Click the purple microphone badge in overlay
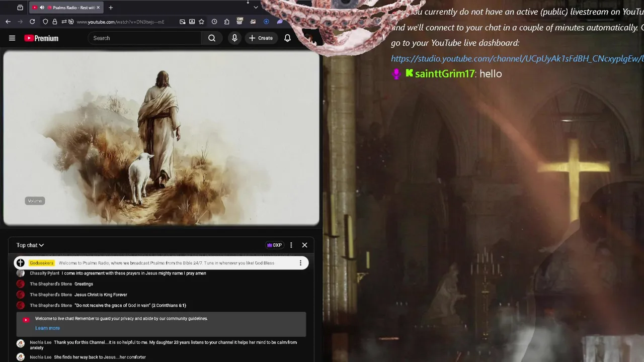This screenshot has width=644, height=362. click(396, 74)
